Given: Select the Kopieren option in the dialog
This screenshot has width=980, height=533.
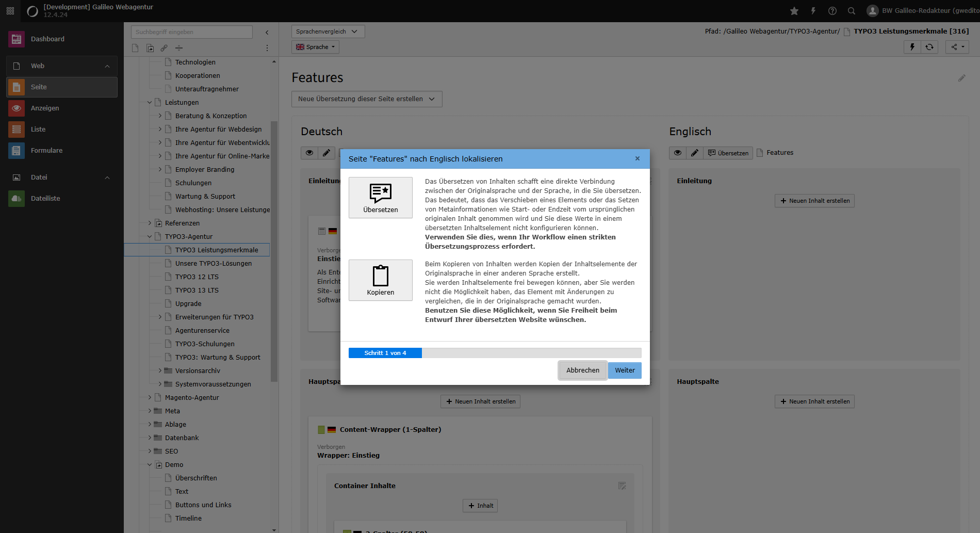Looking at the screenshot, I should pyautogui.click(x=380, y=280).
